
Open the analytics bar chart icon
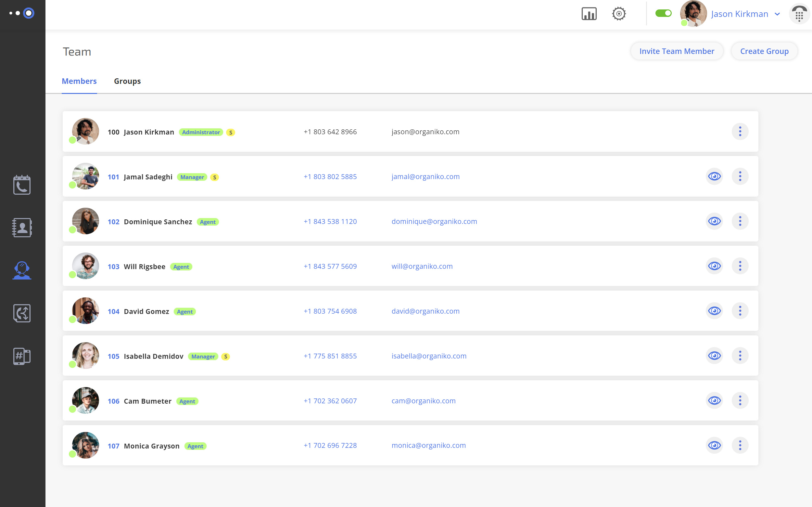pyautogui.click(x=589, y=14)
